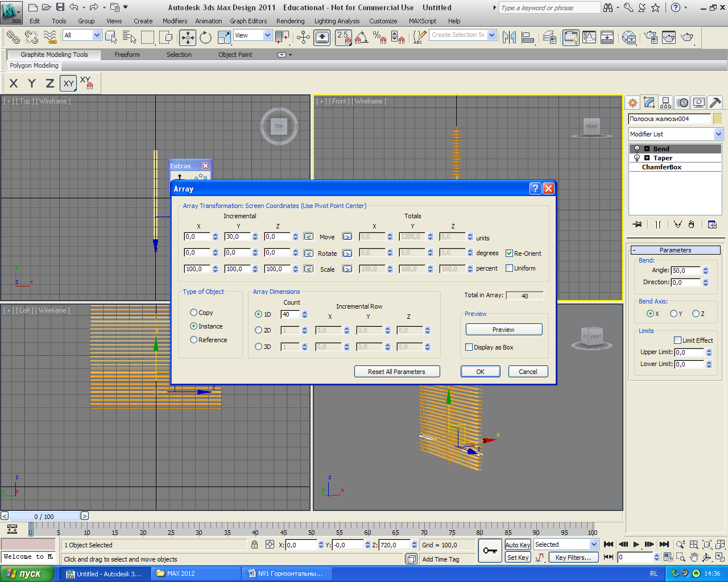Activate the Select and Uniform Scale tool

point(225,38)
